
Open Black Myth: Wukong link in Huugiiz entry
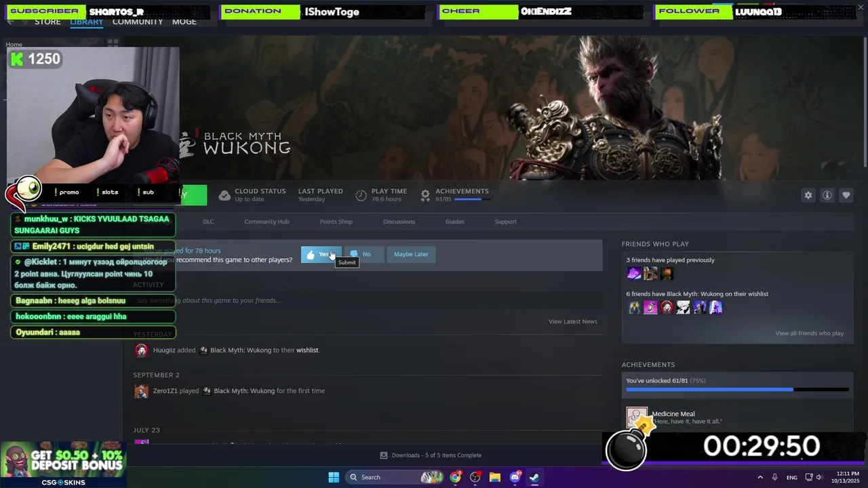click(x=241, y=350)
